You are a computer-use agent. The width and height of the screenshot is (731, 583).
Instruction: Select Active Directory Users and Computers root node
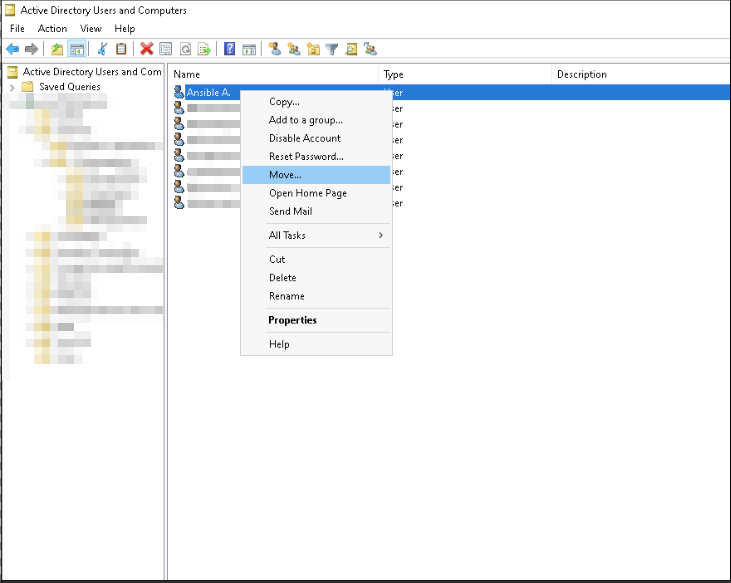click(x=92, y=72)
